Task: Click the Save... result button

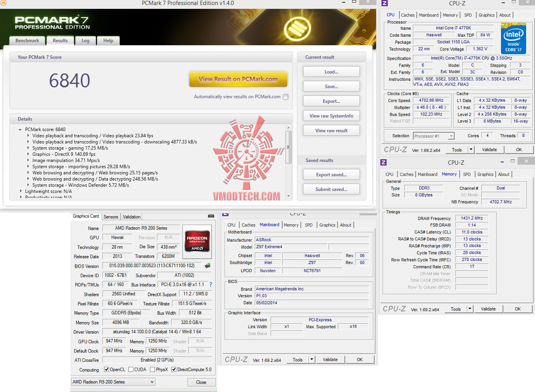Action: pos(331,87)
